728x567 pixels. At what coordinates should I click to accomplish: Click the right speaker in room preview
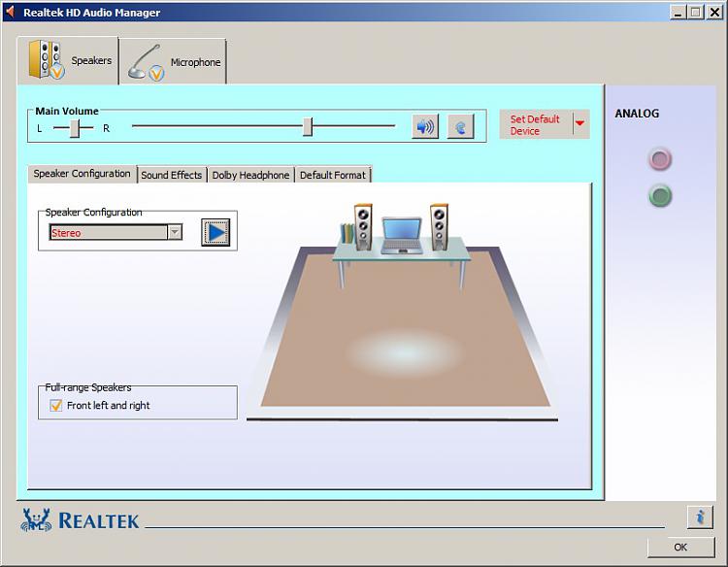(x=439, y=227)
